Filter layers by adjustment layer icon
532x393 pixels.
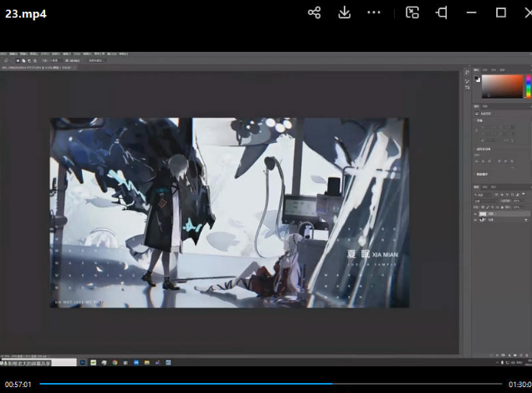502,195
